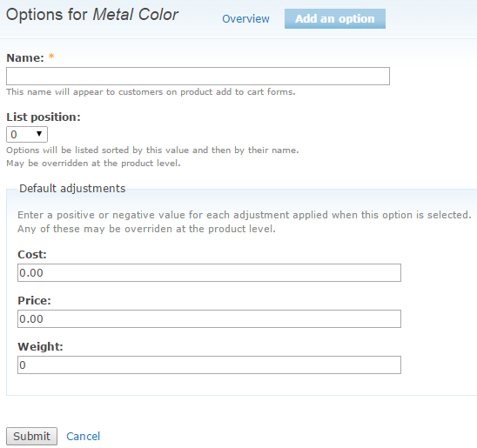Submit the new option form
Screen dimensions: 477x448
pyautogui.click(x=31, y=436)
